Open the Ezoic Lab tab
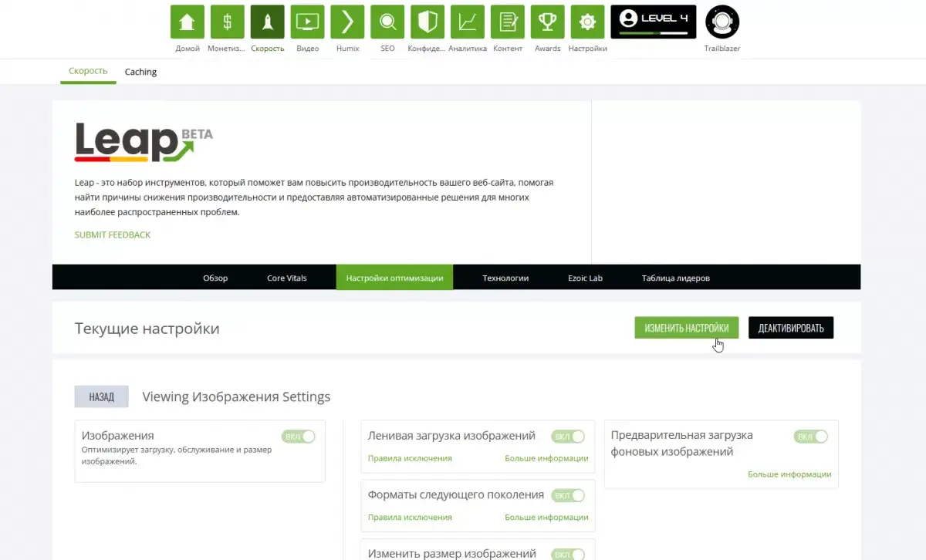This screenshot has height=560, width=926. pos(585,278)
